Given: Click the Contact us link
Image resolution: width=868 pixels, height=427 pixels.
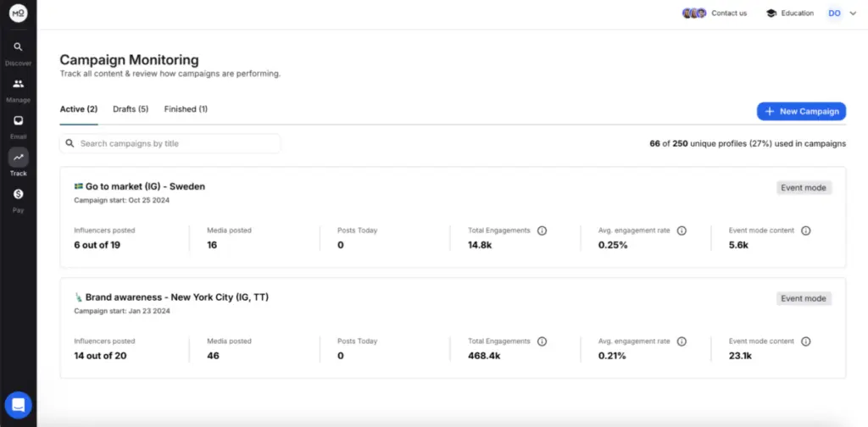Looking at the screenshot, I should click(728, 14).
